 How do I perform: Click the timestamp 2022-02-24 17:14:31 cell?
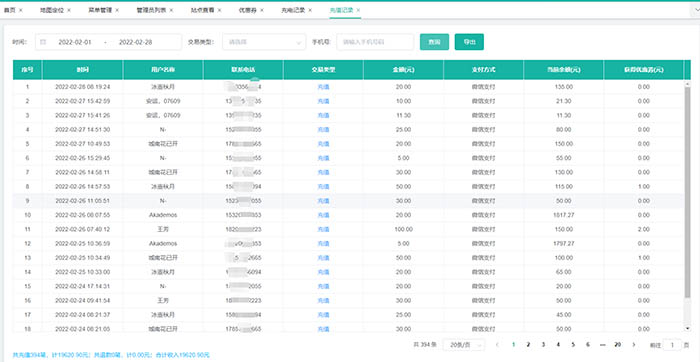click(x=83, y=286)
